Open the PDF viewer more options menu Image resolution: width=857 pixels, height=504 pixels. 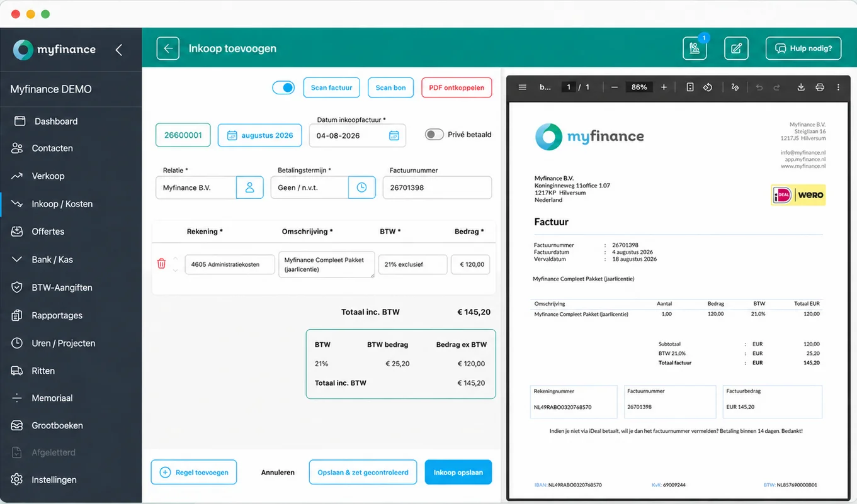coord(838,87)
